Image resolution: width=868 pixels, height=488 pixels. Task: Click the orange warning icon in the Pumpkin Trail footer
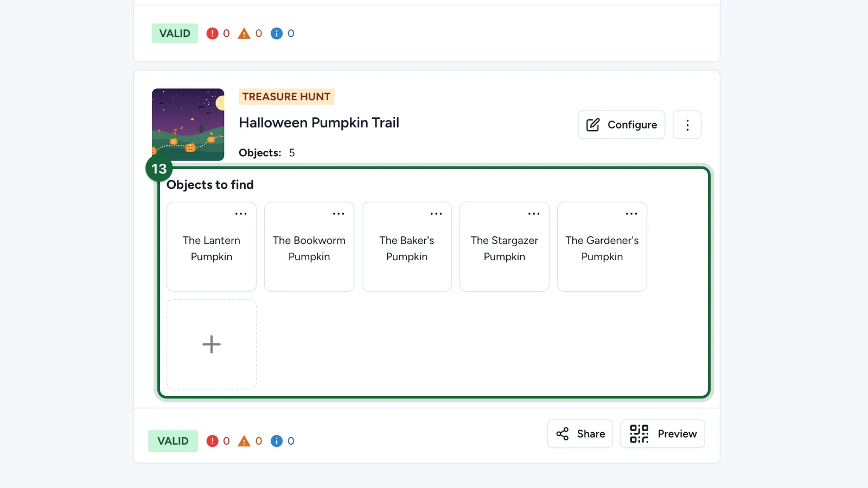click(x=245, y=441)
